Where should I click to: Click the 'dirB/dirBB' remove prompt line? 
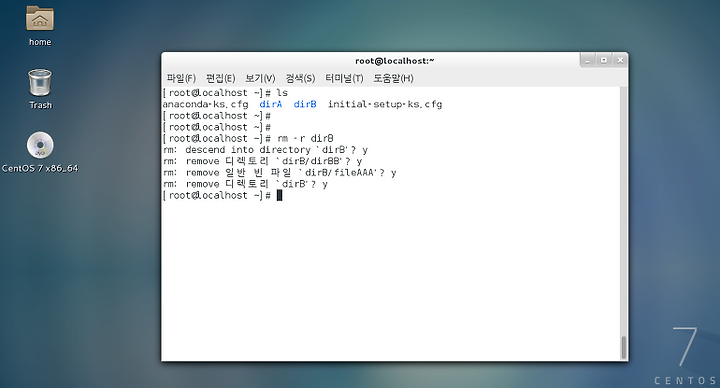(x=263, y=162)
